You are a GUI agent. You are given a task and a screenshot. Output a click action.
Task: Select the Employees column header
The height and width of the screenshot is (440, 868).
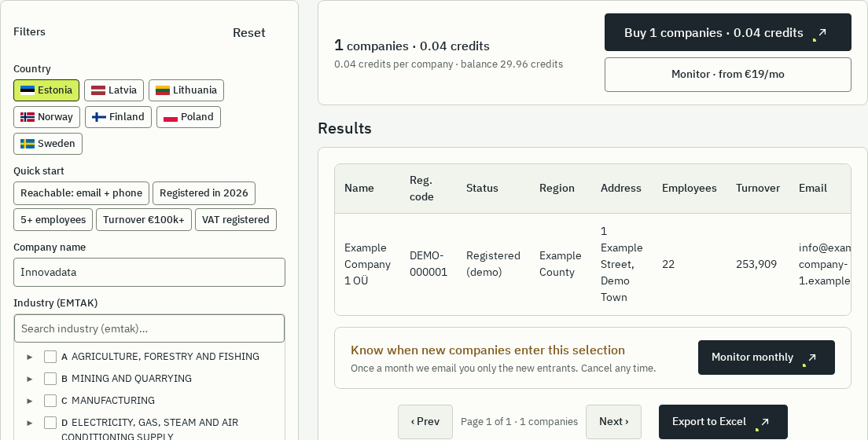click(x=690, y=188)
